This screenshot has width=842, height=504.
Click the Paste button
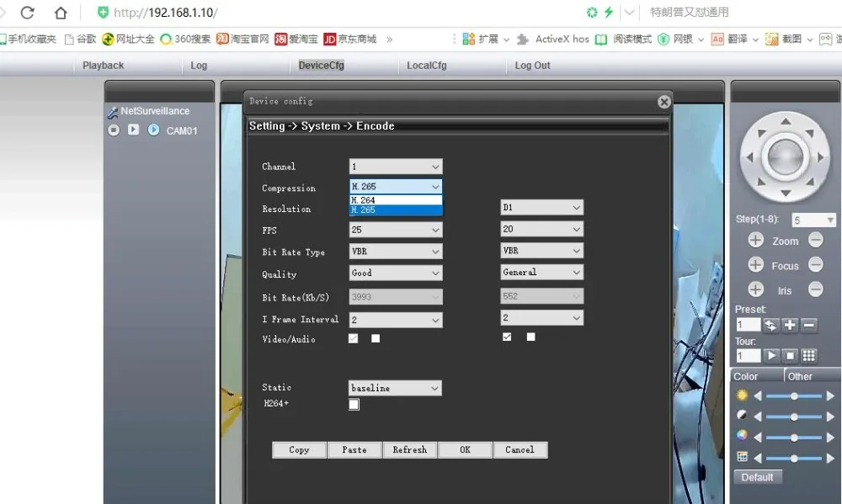tap(354, 450)
